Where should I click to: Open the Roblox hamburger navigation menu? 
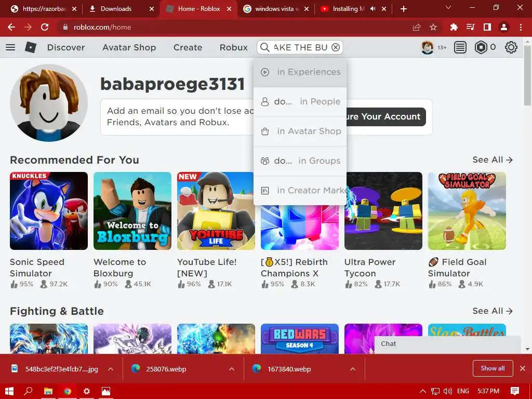10,47
